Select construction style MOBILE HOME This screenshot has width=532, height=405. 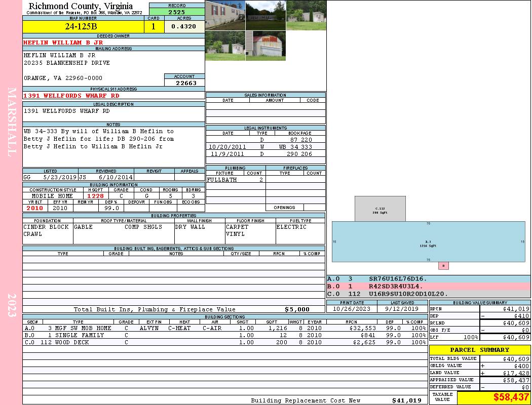52,196
